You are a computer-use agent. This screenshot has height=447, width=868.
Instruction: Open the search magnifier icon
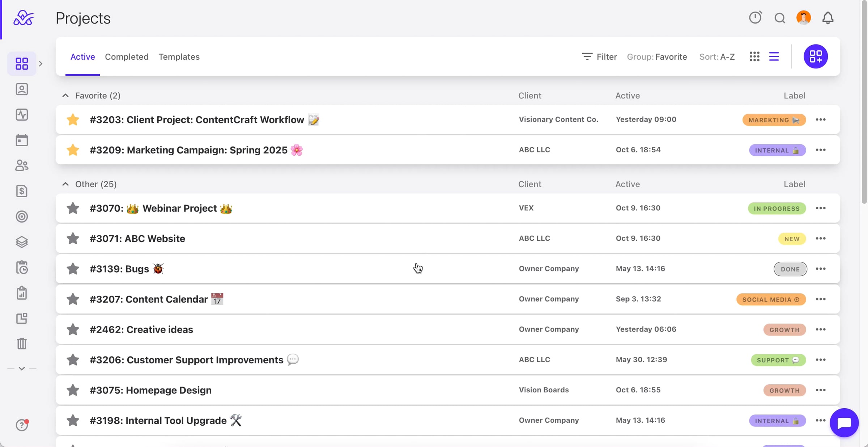coord(780,18)
